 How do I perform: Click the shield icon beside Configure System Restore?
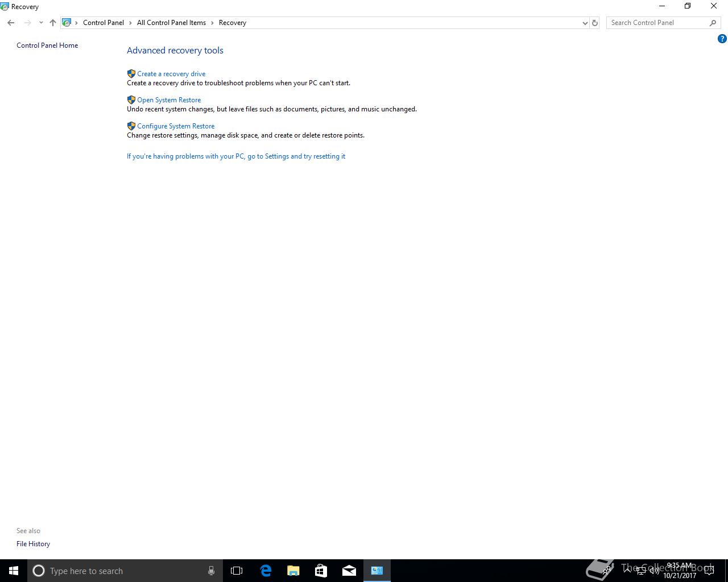point(131,126)
